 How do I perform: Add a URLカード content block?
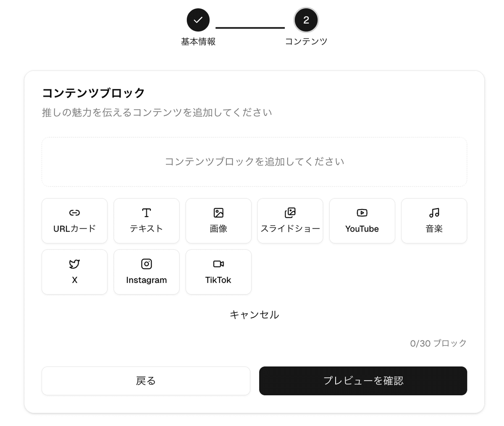[x=74, y=221]
